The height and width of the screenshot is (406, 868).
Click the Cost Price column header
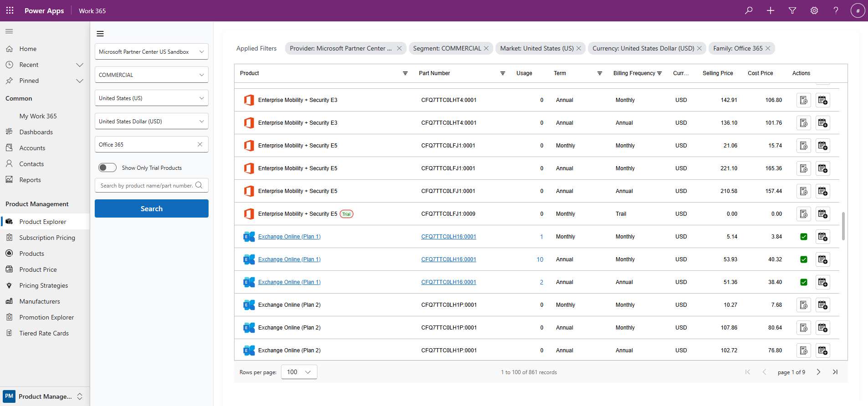[760, 73]
